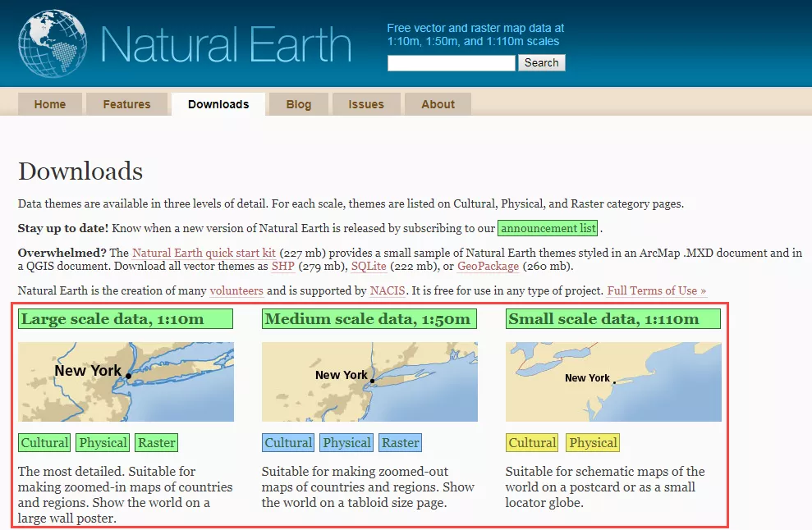Open Cultural under Small scale data
Viewport: 812px width, 530px height.
[x=532, y=442]
